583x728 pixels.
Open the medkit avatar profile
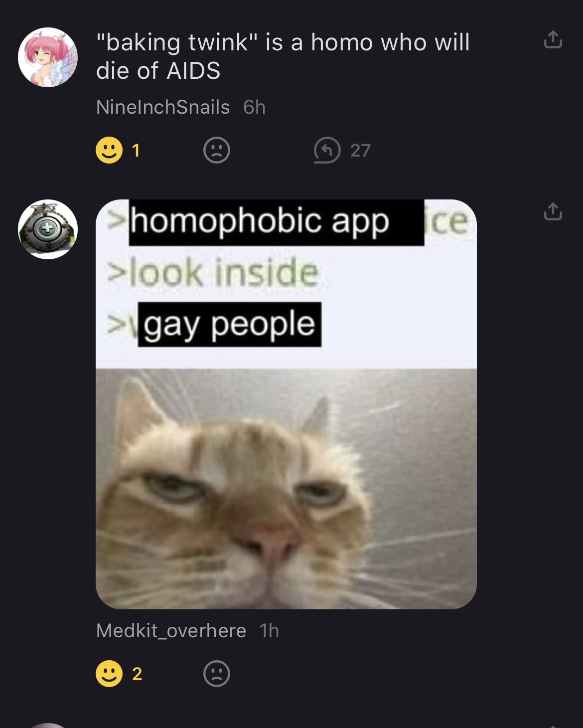click(48, 229)
